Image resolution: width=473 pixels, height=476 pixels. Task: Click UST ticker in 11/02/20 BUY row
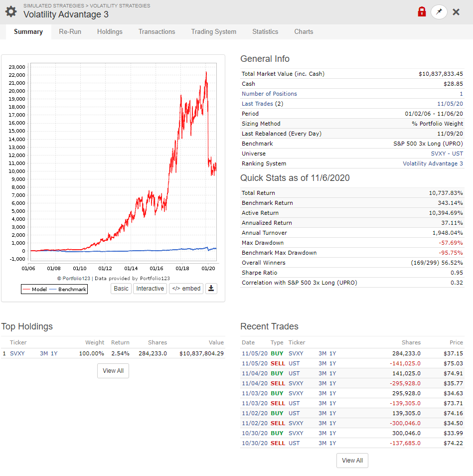point(294,413)
